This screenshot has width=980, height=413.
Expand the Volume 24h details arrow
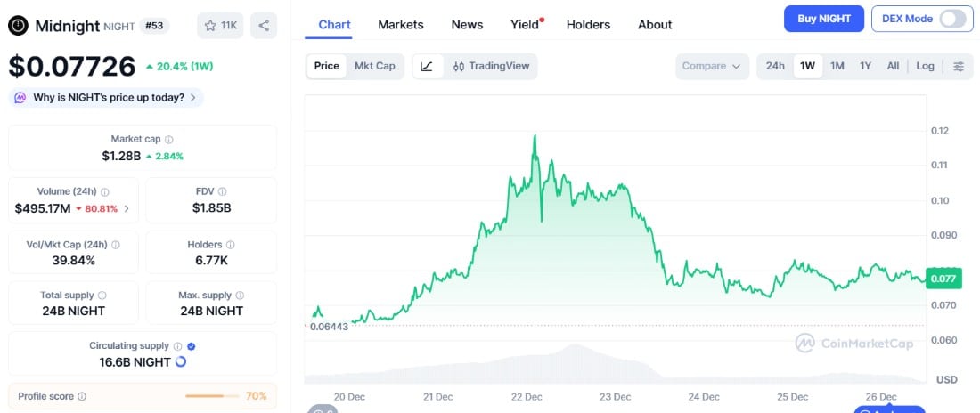coord(126,208)
